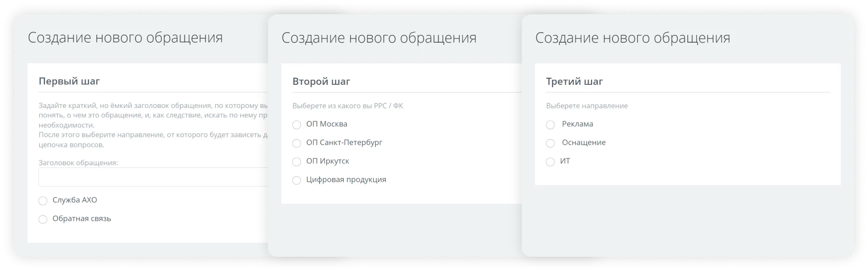
Task: Select the Обратная связь radio option
Action: [43, 219]
